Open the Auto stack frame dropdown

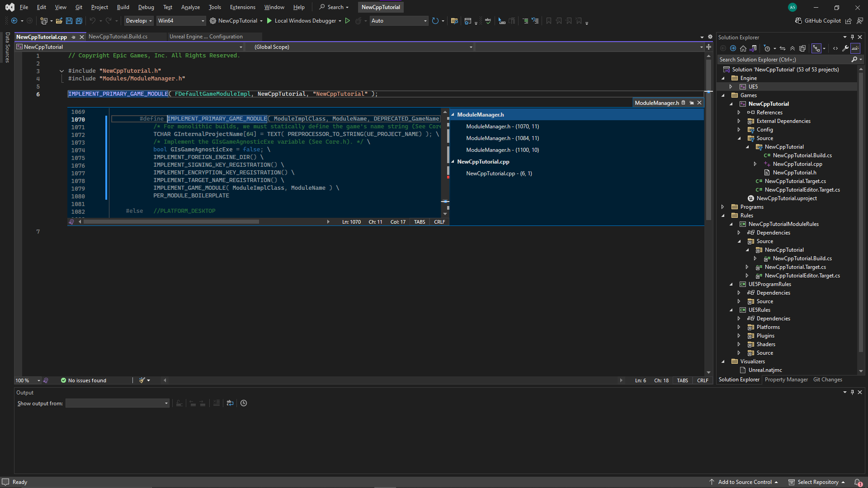[399, 21]
